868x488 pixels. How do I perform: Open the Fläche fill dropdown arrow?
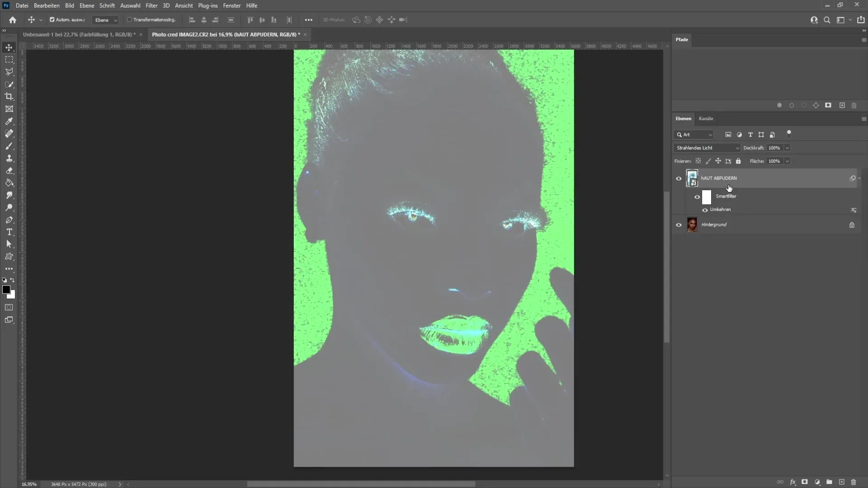click(x=787, y=161)
